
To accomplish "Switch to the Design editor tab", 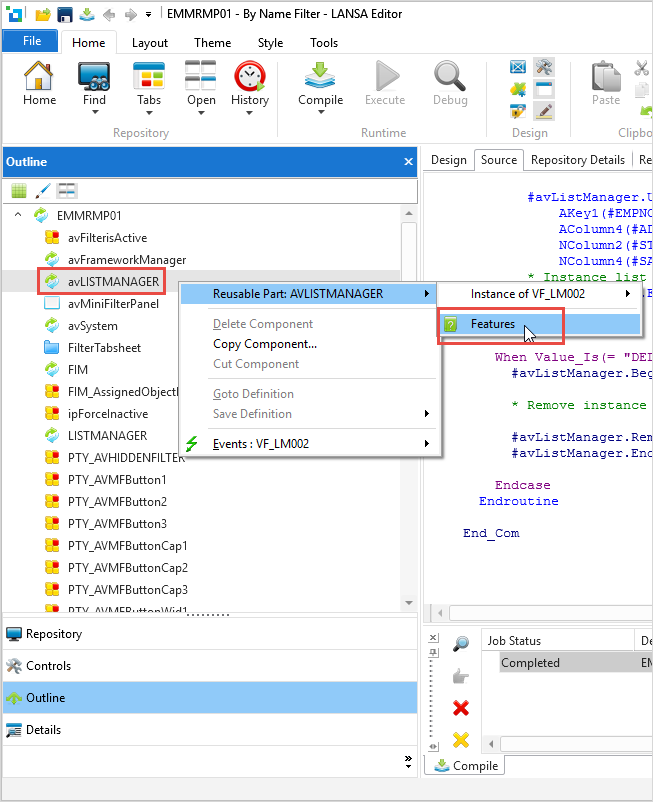I will [x=448, y=160].
